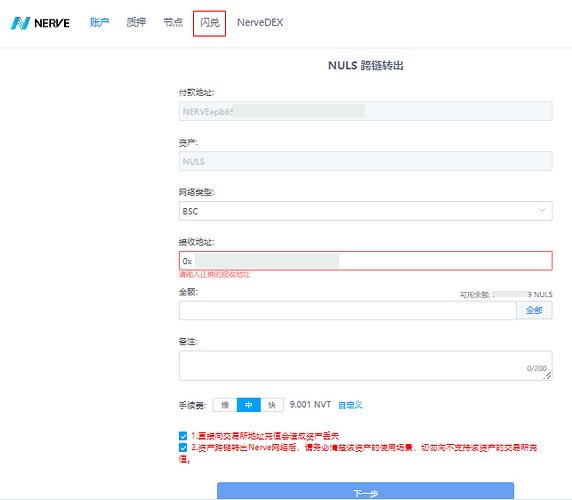The height and width of the screenshot is (500, 572).
Task: Open the 闪兑 swap tab
Action: coord(210,23)
